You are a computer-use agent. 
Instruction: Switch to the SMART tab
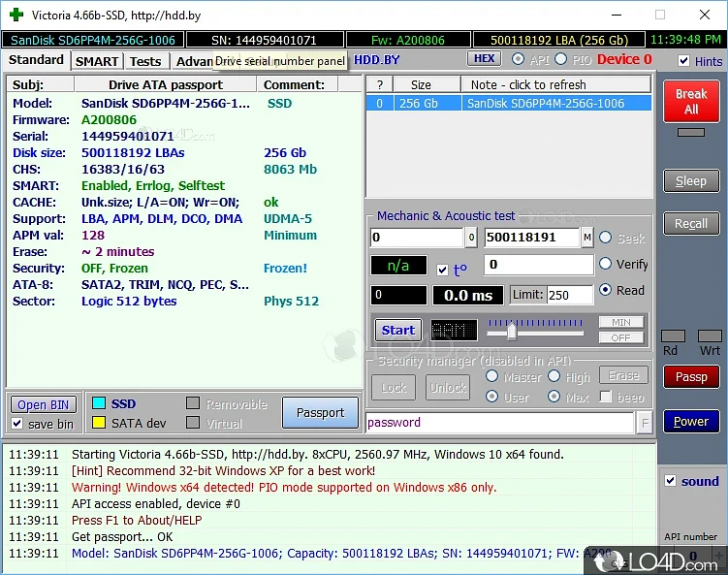97,61
